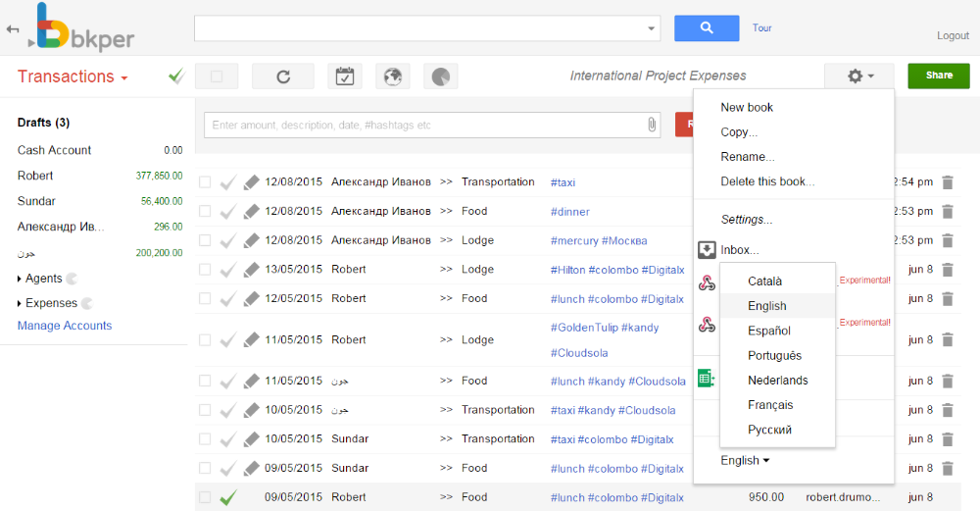Click trash icon on the #GoldenTulip row
Viewport: 980px width, 511px height.
point(948,339)
